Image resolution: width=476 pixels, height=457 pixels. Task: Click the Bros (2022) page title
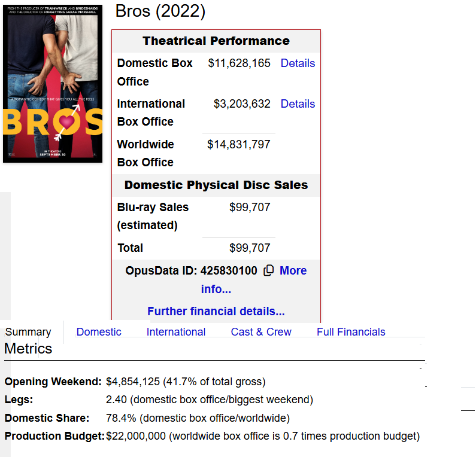click(x=160, y=11)
